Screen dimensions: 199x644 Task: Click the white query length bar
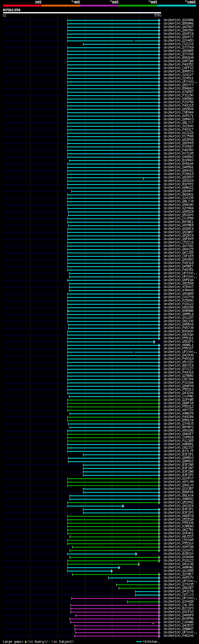(82, 13)
